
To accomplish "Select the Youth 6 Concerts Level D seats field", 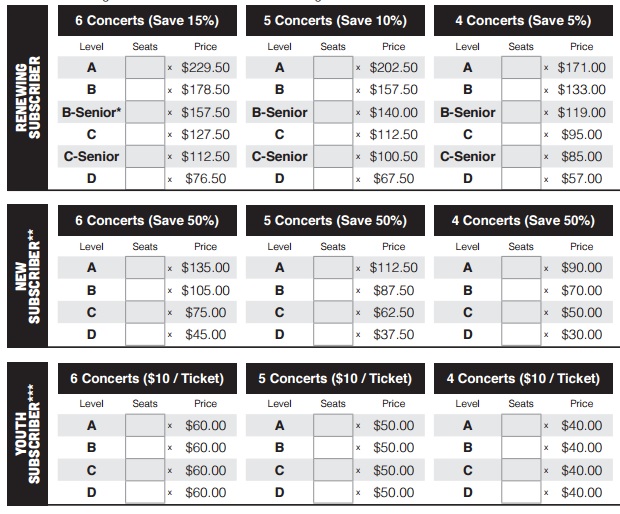I will (x=145, y=492).
